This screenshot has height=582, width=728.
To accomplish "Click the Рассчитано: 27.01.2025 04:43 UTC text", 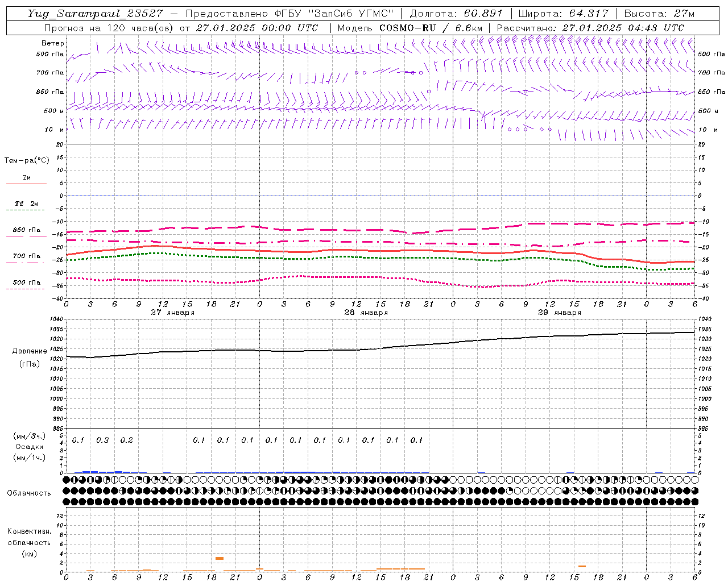I will pos(590,28).
